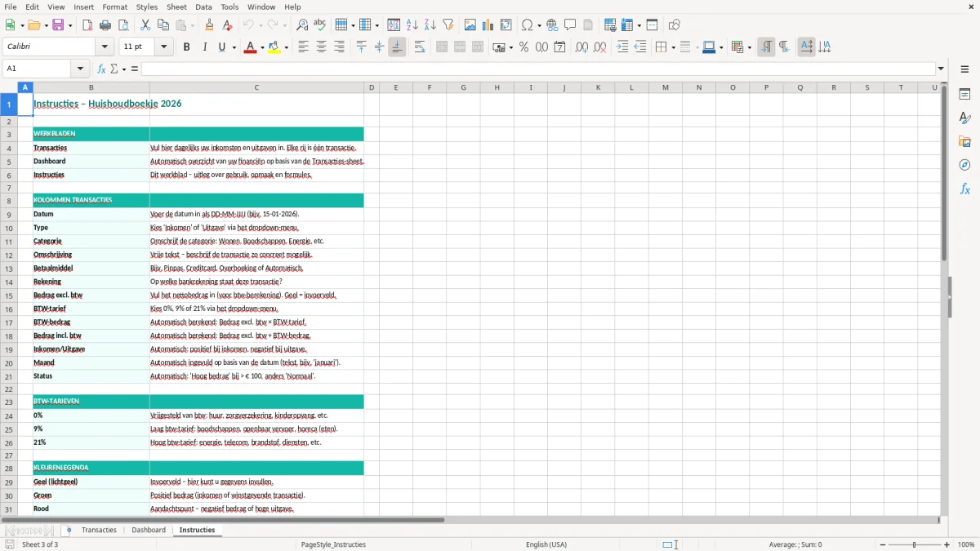Toggle align bottom
The height and width of the screenshot is (551, 980).
pos(397,47)
